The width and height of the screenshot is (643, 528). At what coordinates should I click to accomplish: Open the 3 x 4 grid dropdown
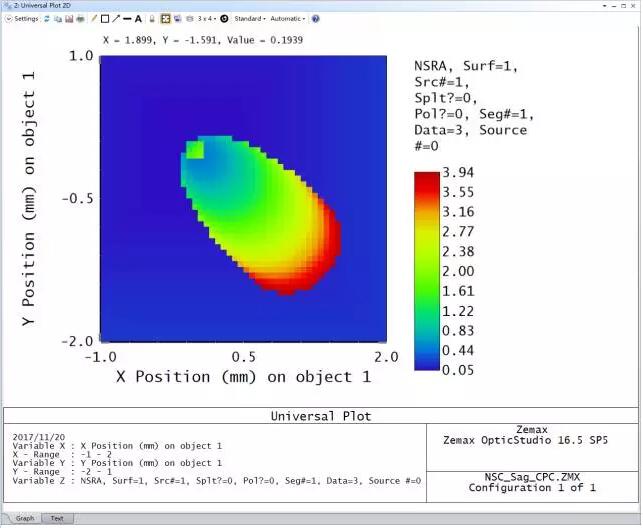pos(204,19)
